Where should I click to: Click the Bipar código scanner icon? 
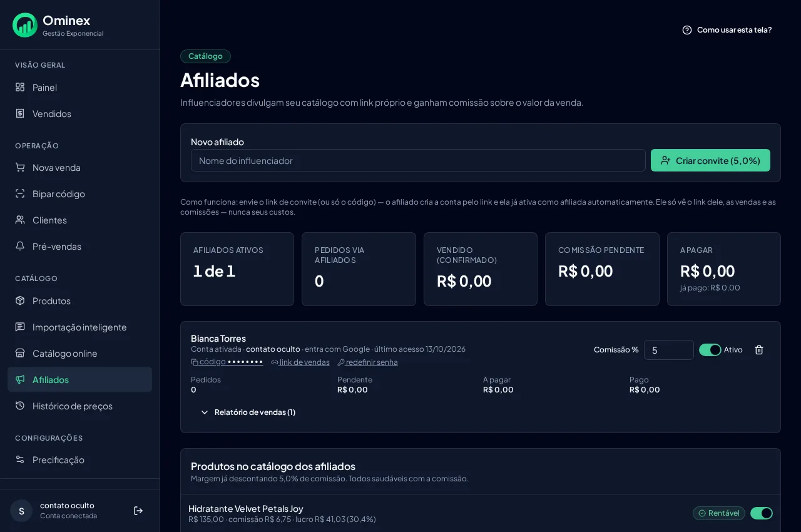click(20, 193)
